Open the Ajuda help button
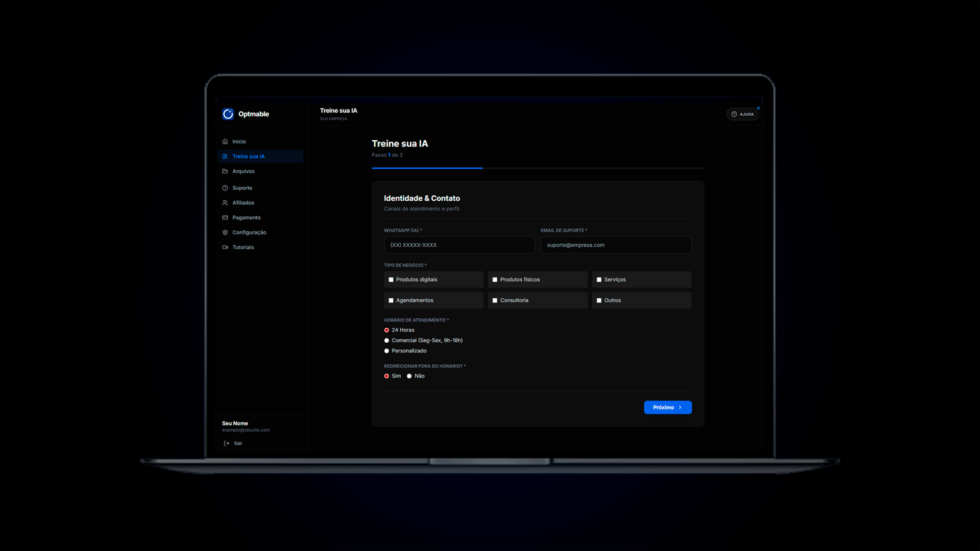The height and width of the screenshot is (551, 980). pos(742,114)
